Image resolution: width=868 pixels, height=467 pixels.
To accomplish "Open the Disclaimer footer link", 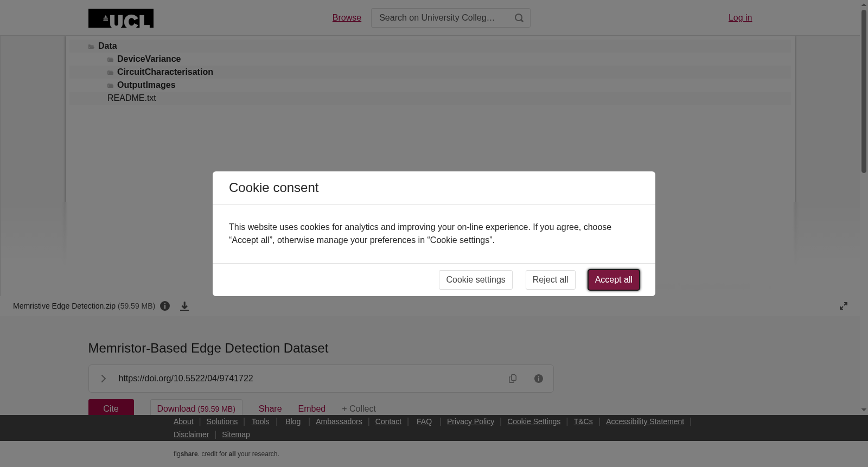I will (x=191, y=434).
